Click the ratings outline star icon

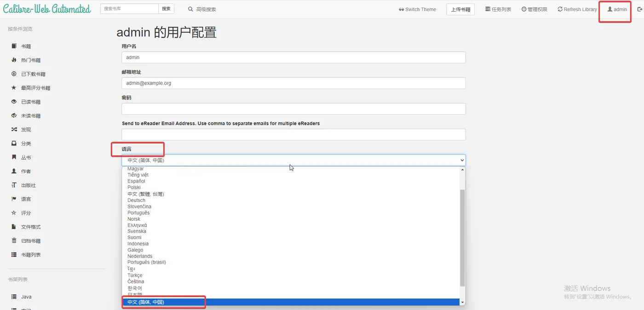(x=14, y=213)
